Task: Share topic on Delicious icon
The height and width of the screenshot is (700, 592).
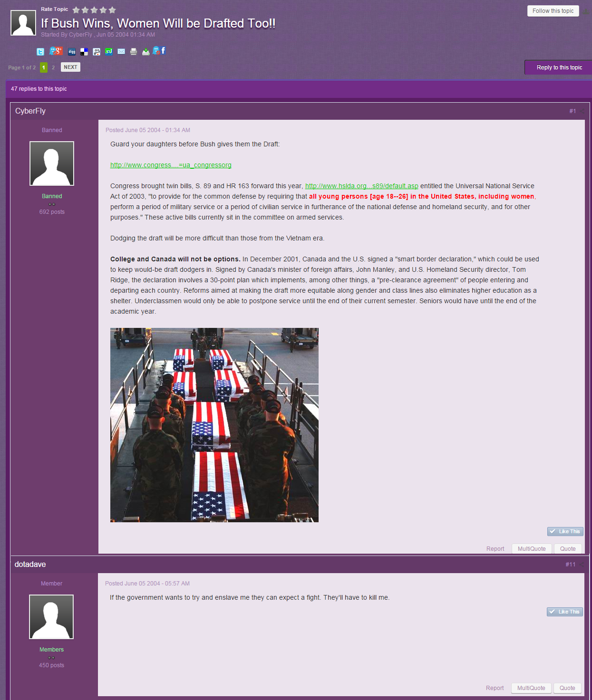Action: 84,52
